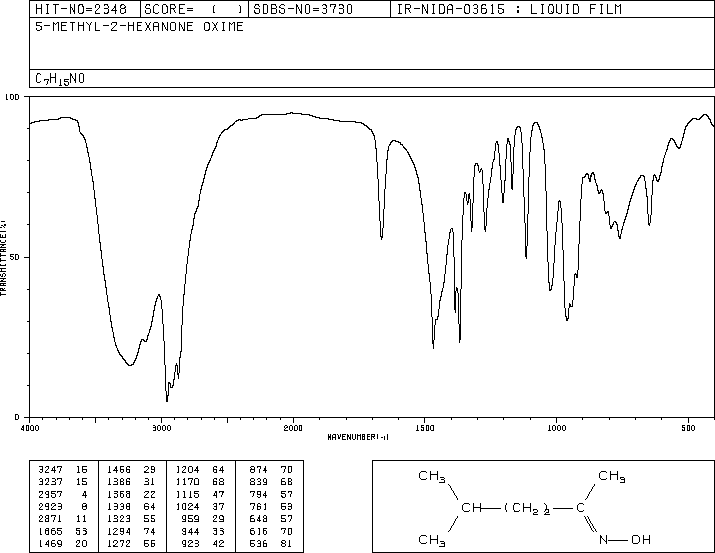Click peak table entry 2871
The image size is (715, 553).
point(51,519)
